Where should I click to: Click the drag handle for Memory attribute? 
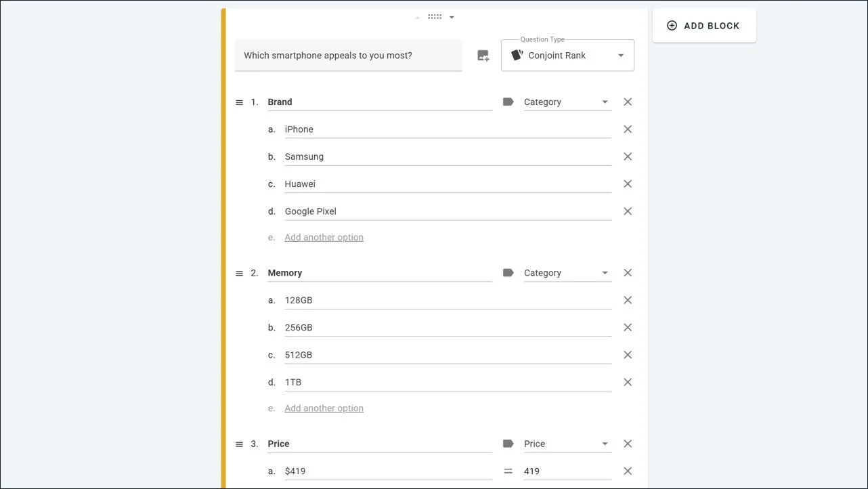point(239,274)
